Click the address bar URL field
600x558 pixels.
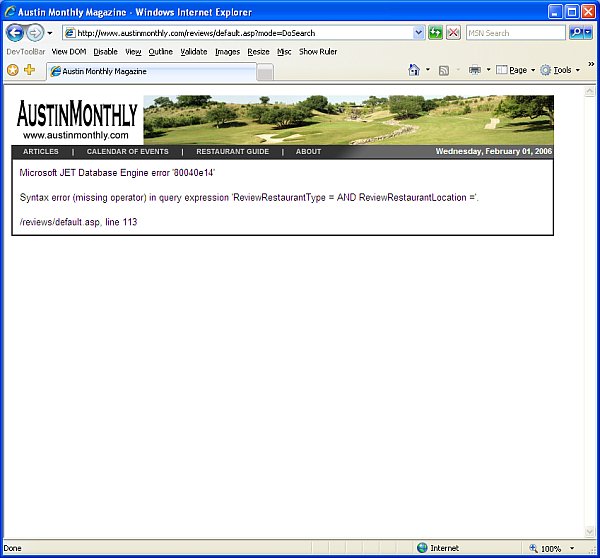point(244,33)
